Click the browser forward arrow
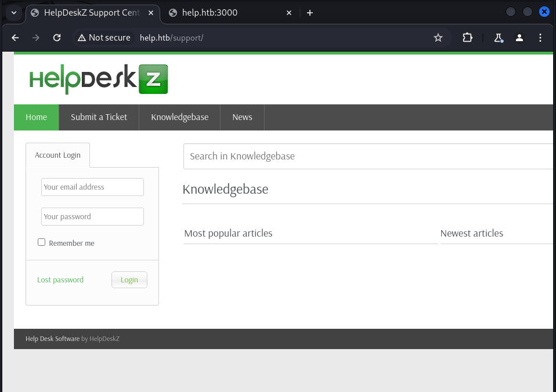 coord(36,38)
